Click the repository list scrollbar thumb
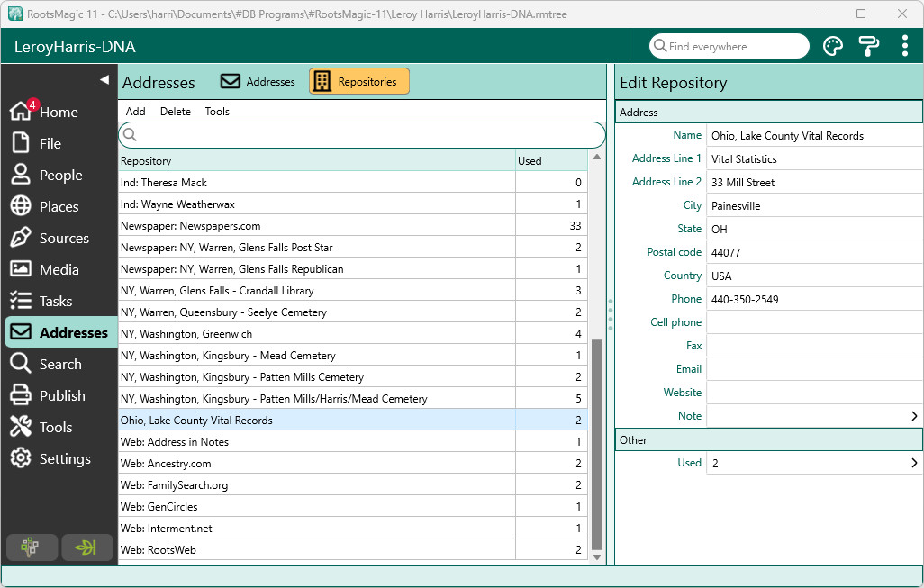924x588 pixels. click(x=597, y=444)
